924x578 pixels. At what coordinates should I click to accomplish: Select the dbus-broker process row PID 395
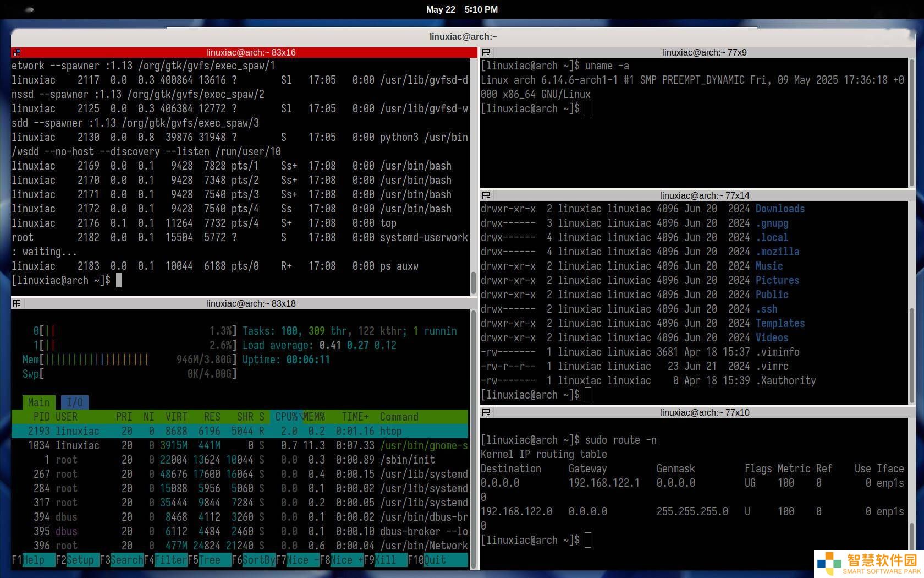click(x=240, y=531)
